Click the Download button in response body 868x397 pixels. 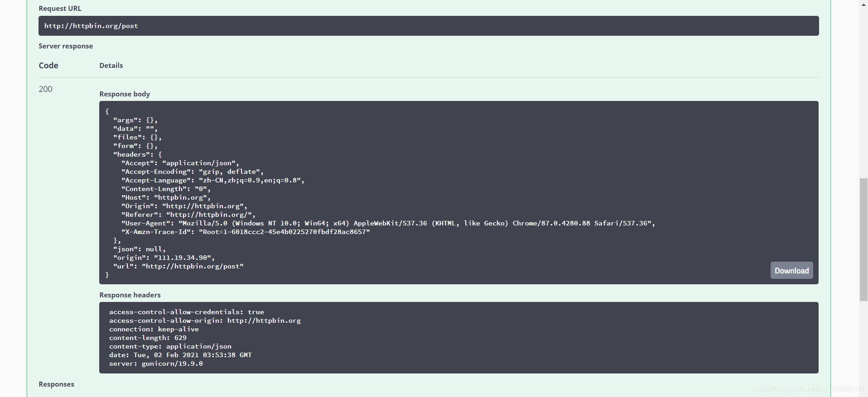pos(791,270)
